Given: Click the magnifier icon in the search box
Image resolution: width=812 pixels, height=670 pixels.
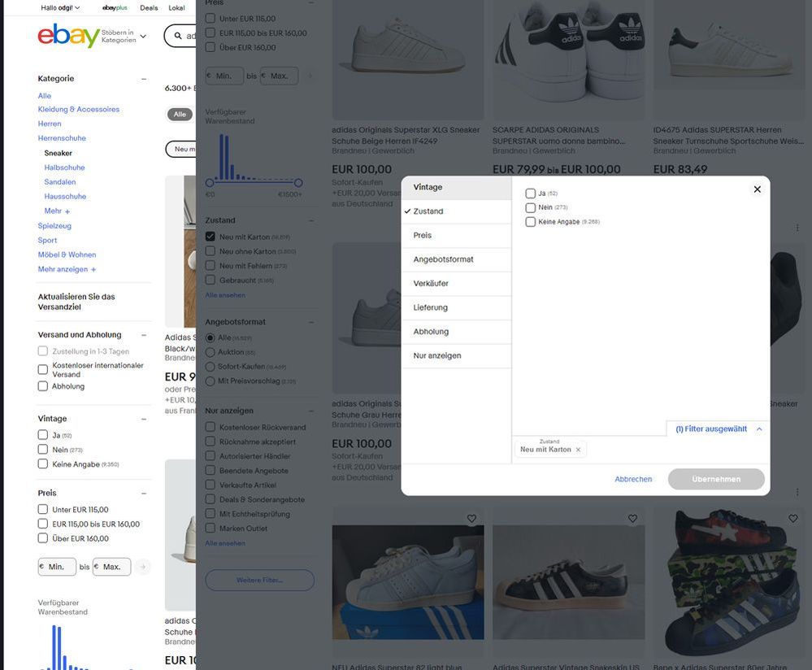Looking at the screenshot, I should click(176, 36).
